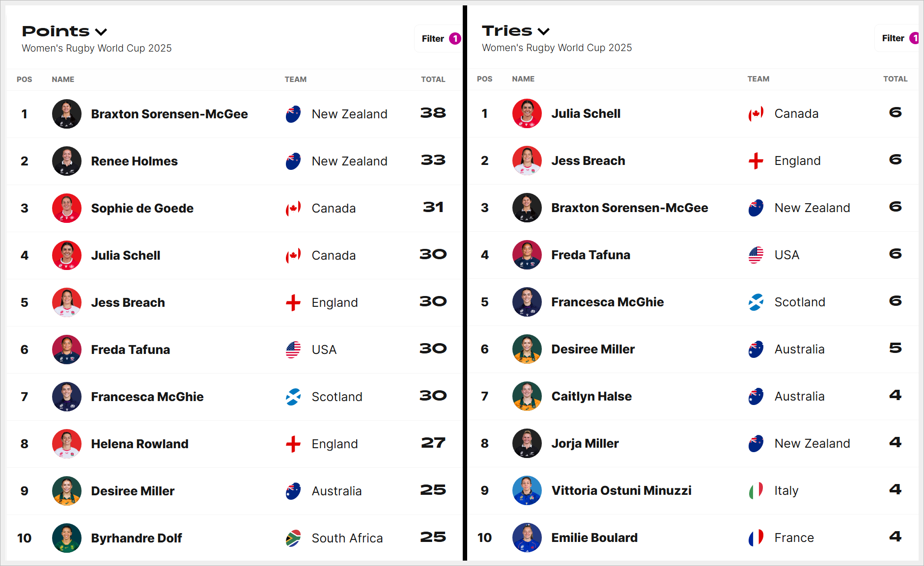This screenshot has width=924, height=566.
Task: Click the TEAM column header in Tries table
Action: coord(758,79)
